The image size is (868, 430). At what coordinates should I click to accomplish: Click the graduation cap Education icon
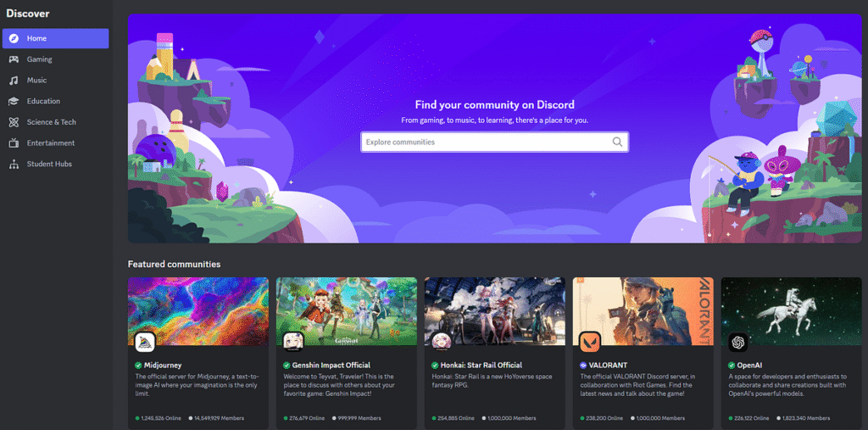coord(14,102)
